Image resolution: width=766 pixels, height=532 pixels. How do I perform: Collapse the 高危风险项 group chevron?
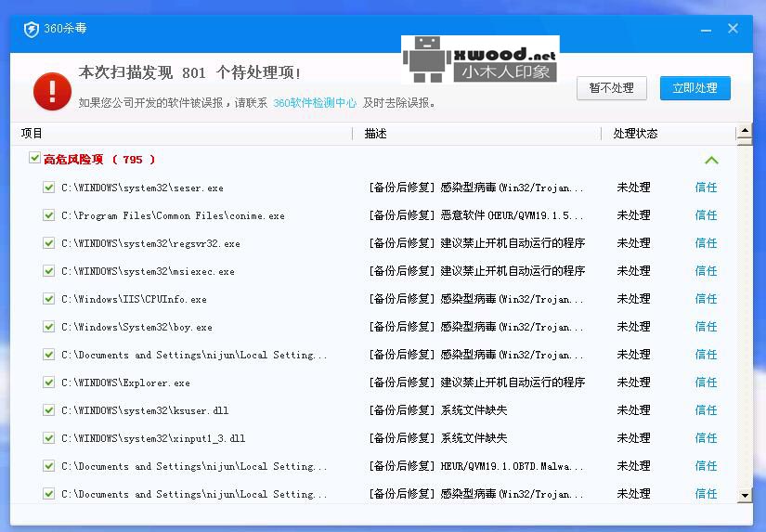click(x=712, y=160)
